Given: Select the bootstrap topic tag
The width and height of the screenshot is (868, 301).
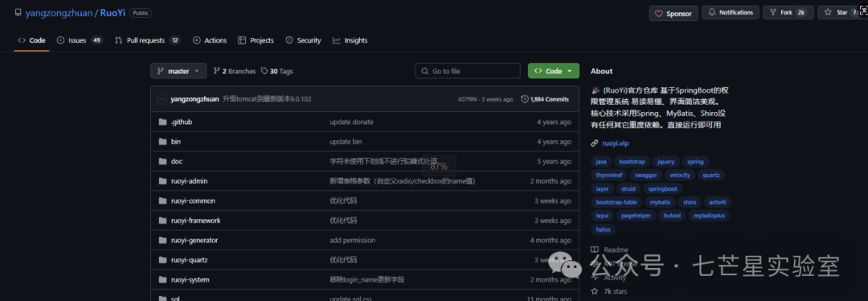Looking at the screenshot, I should point(632,162).
